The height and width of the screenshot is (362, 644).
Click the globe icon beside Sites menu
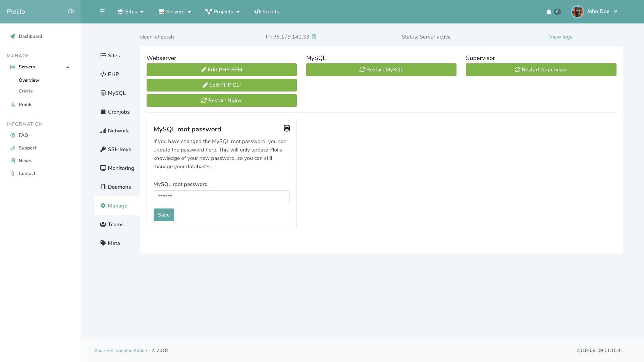coord(120,12)
